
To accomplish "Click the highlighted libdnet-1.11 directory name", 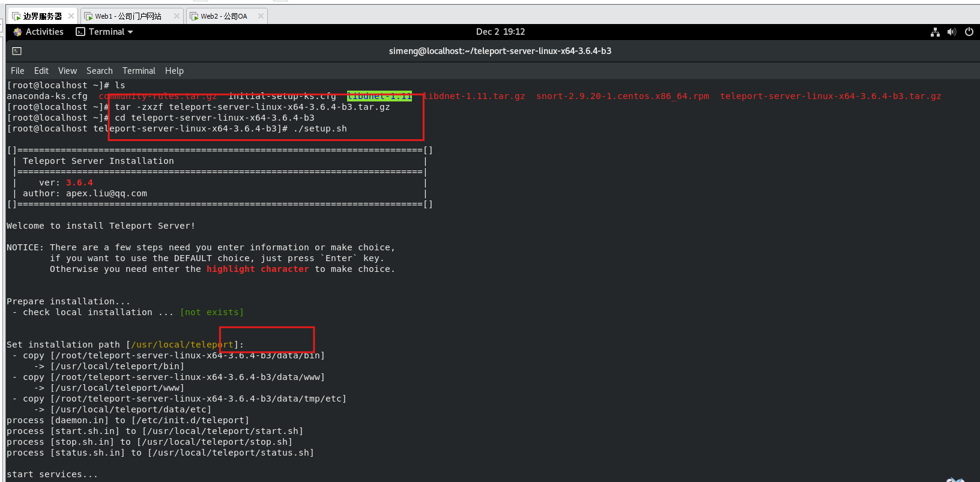I will click(380, 96).
